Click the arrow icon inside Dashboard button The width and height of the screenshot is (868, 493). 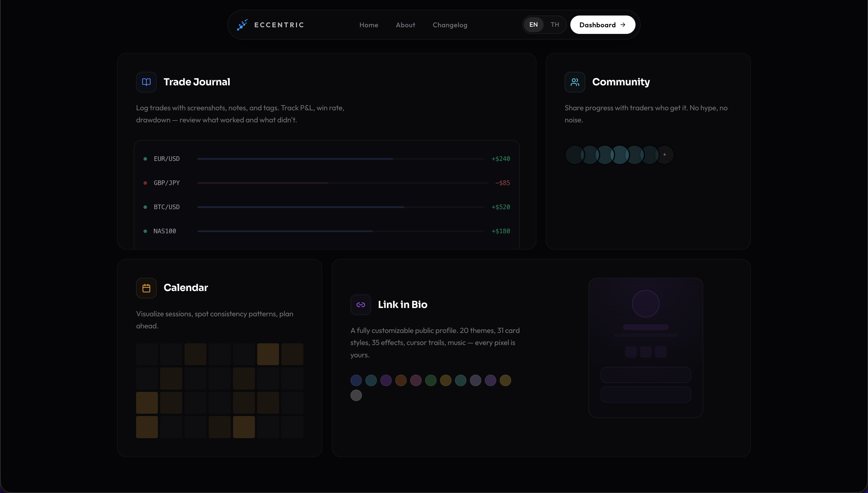[623, 24]
